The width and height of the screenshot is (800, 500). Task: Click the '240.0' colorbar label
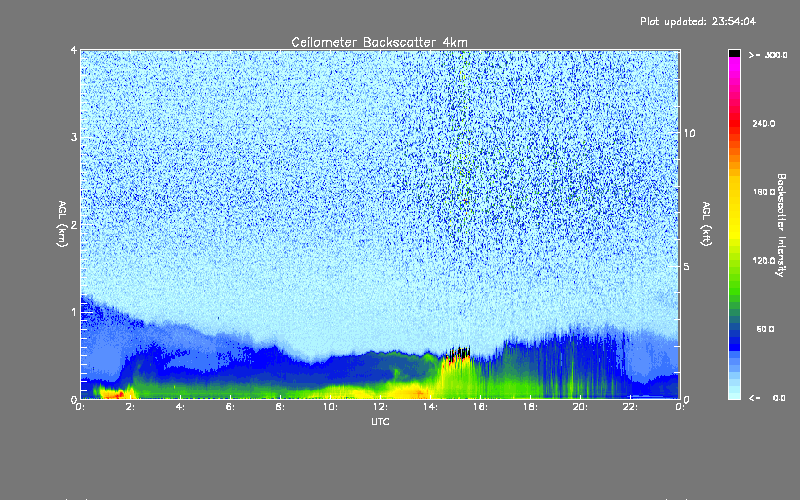764,123
